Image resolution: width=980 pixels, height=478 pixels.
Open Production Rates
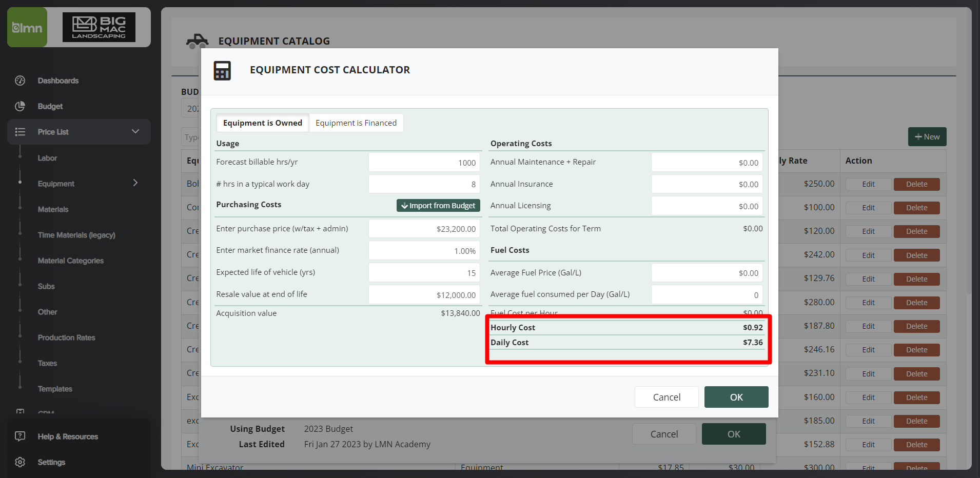pos(67,337)
